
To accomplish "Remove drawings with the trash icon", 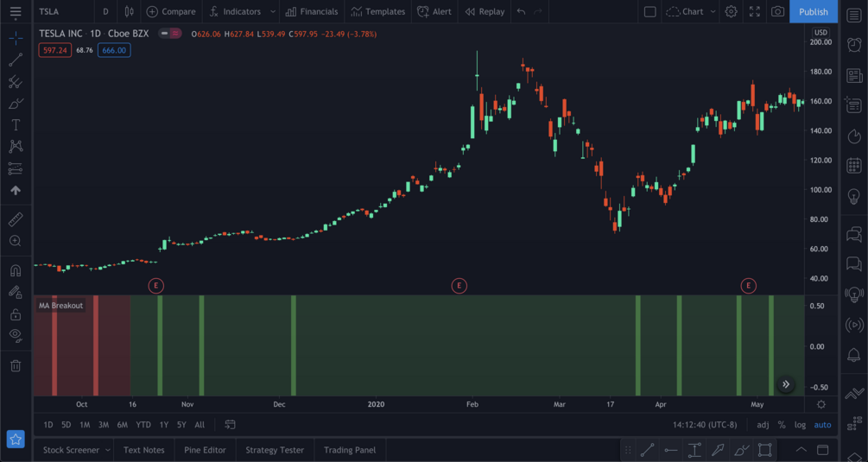I will click(x=16, y=366).
